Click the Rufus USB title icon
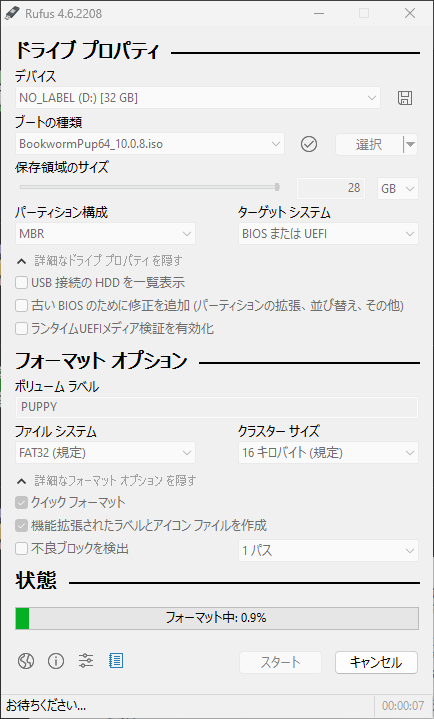 click(12, 13)
